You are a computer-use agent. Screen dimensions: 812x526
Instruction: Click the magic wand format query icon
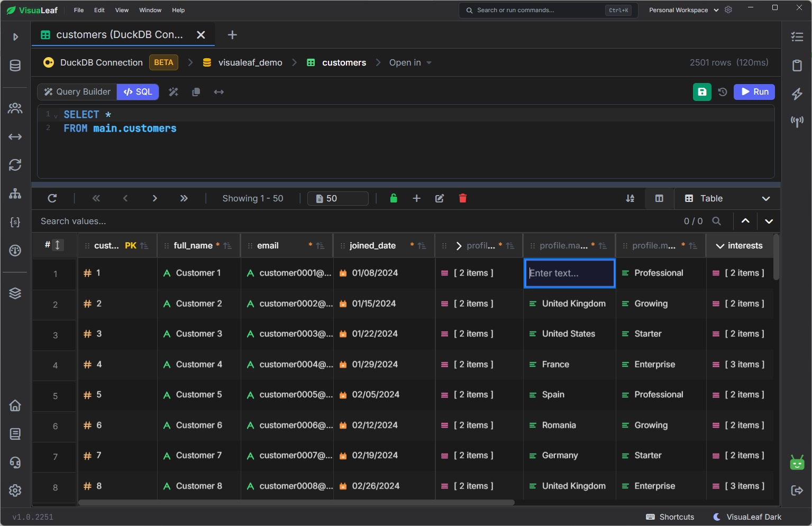[x=174, y=92]
